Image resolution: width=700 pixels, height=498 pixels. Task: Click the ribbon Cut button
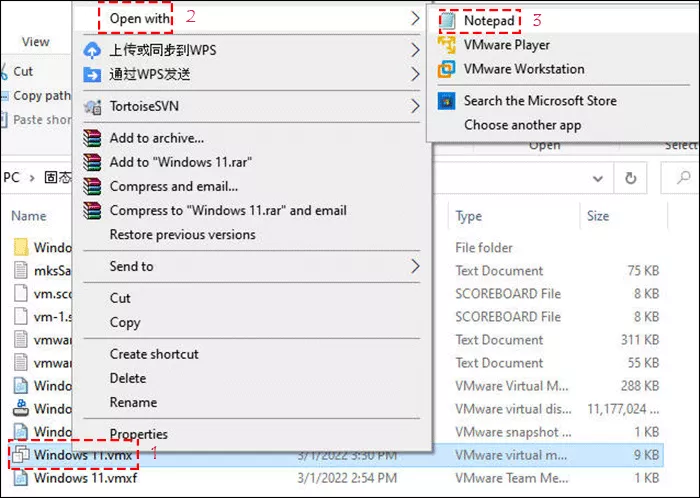coord(17,71)
